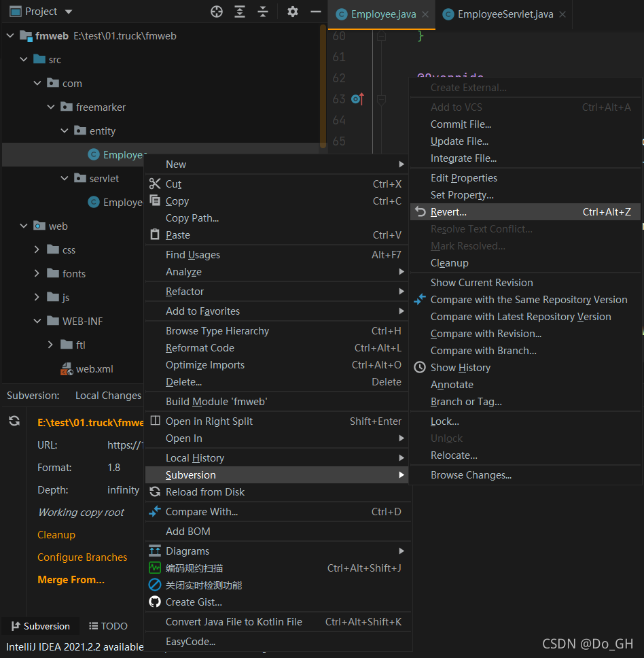The height and width of the screenshot is (658, 644).
Task: Run 编码规约扫描 code scan entry
Action: [x=276, y=568]
